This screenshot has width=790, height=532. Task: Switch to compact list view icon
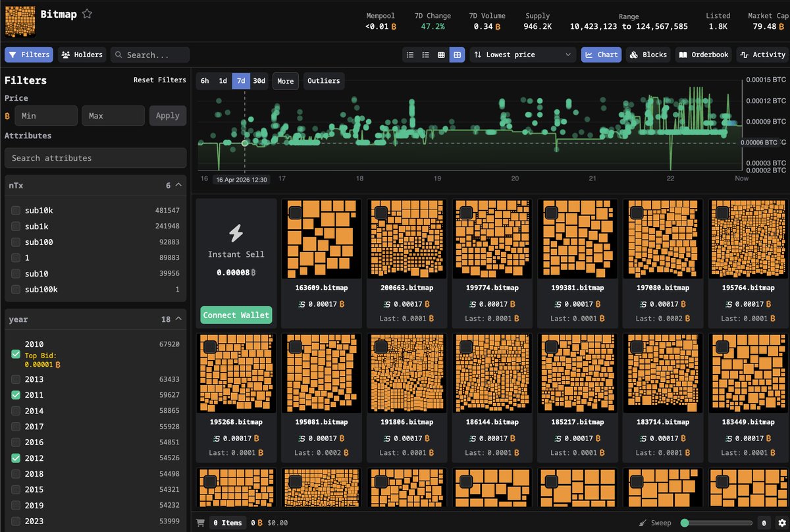point(410,55)
